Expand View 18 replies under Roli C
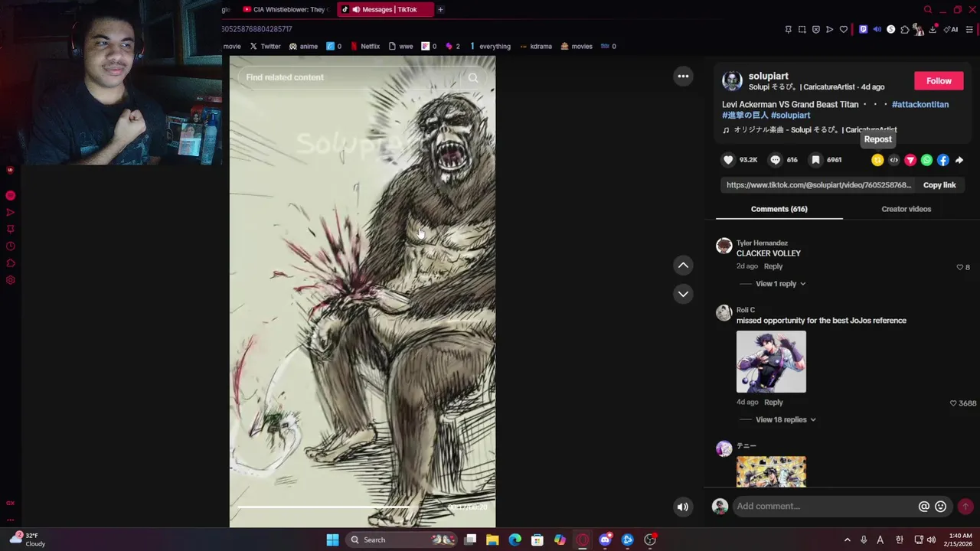The height and width of the screenshot is (551, 980). (x=786, y=420)
